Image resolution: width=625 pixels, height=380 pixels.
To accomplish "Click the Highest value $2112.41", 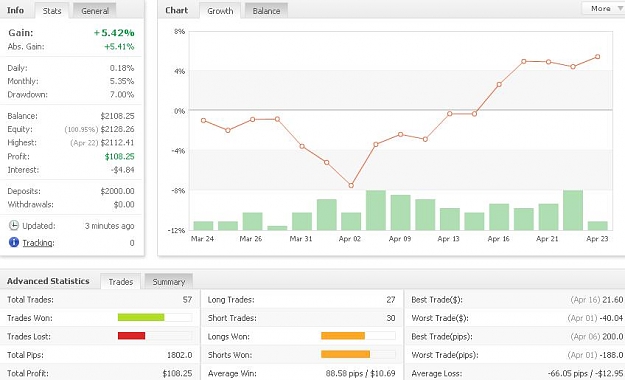I will click(x=117, y=142).
